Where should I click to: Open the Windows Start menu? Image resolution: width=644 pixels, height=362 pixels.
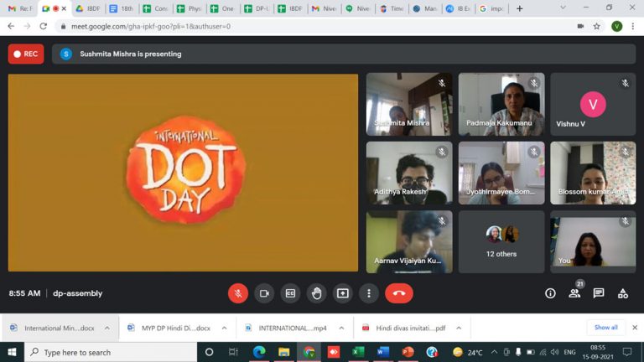pos(12,352)
